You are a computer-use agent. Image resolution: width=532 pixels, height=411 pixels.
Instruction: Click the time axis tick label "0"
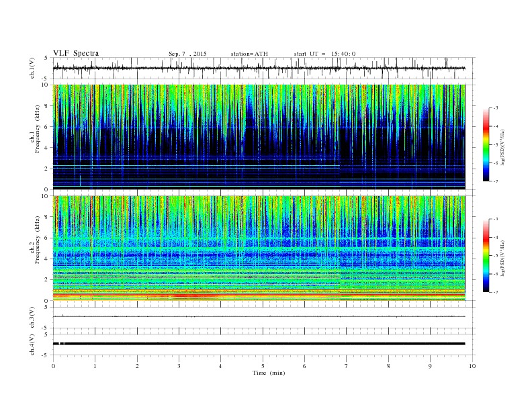pos(53,366)
